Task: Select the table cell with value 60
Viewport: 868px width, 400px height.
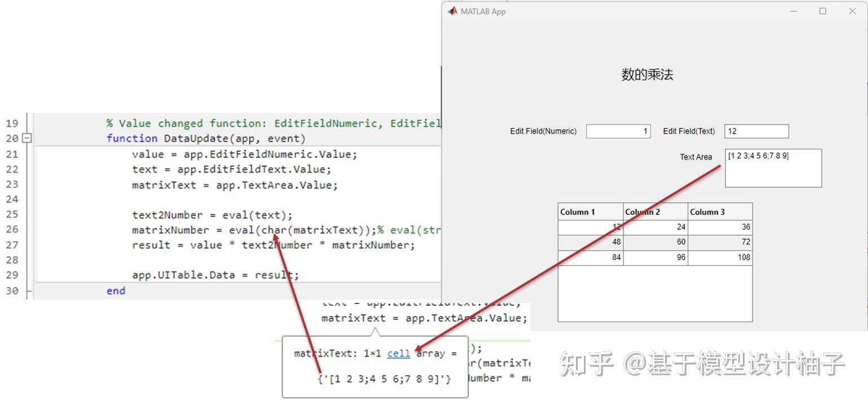Action: 679,241
